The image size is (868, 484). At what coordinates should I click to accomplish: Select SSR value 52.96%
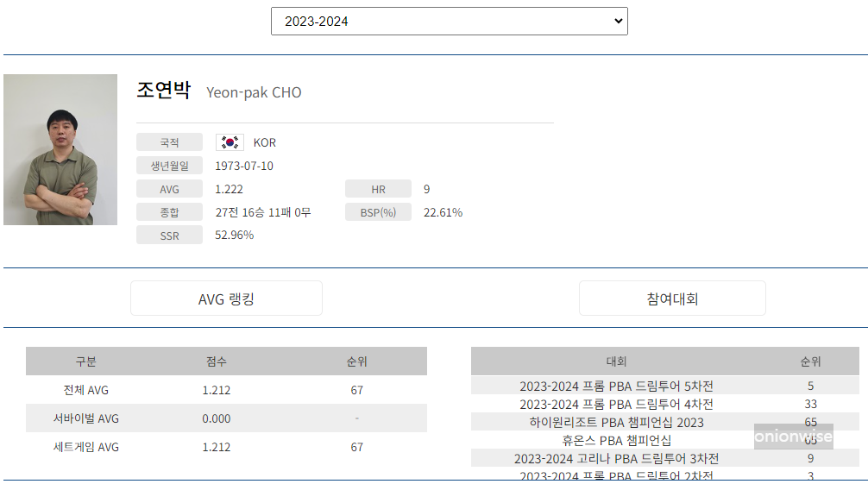tap(234, 235)
